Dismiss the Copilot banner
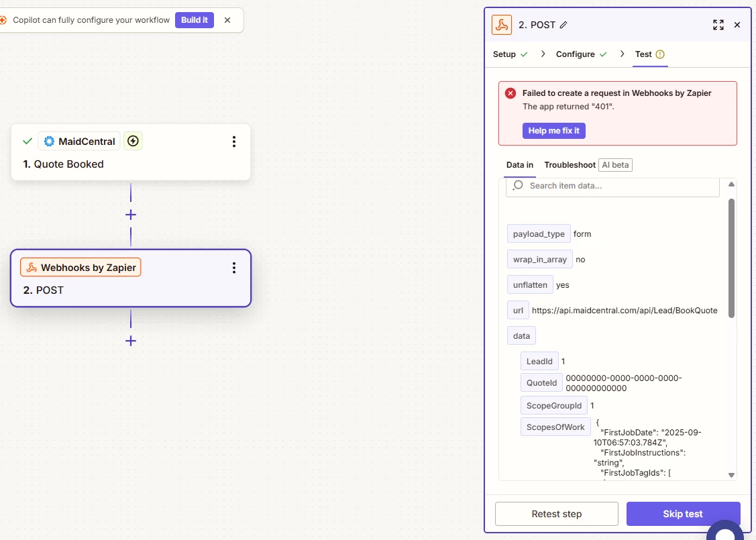 pyautogui.click(x=227, y=19)
